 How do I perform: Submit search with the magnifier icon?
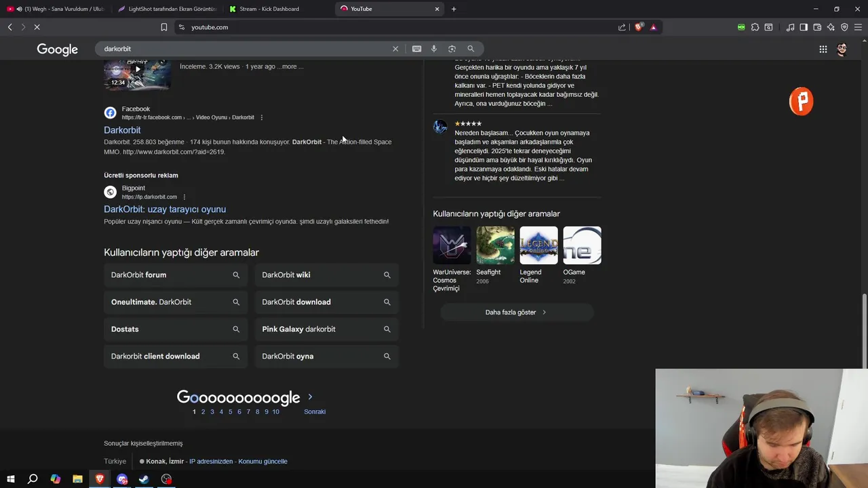(471, 49)
